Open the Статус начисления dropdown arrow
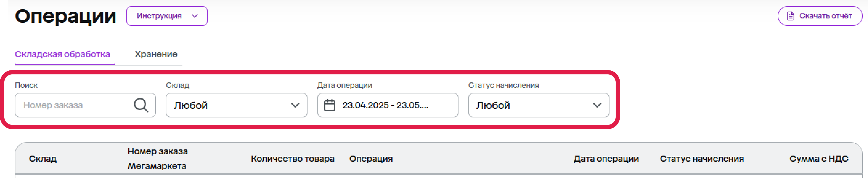The width and height of the screenshot is (868, 178). pyautogui.click(x=597, y=105)
